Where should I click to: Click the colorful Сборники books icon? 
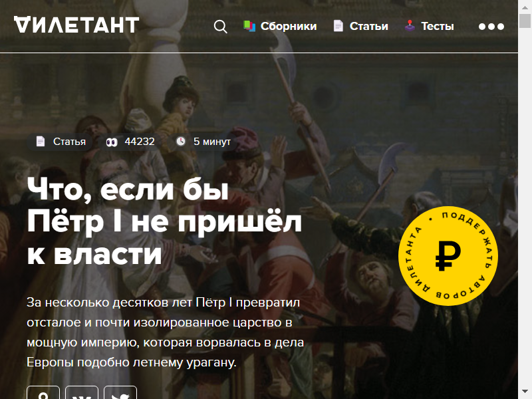pos(249,26)
